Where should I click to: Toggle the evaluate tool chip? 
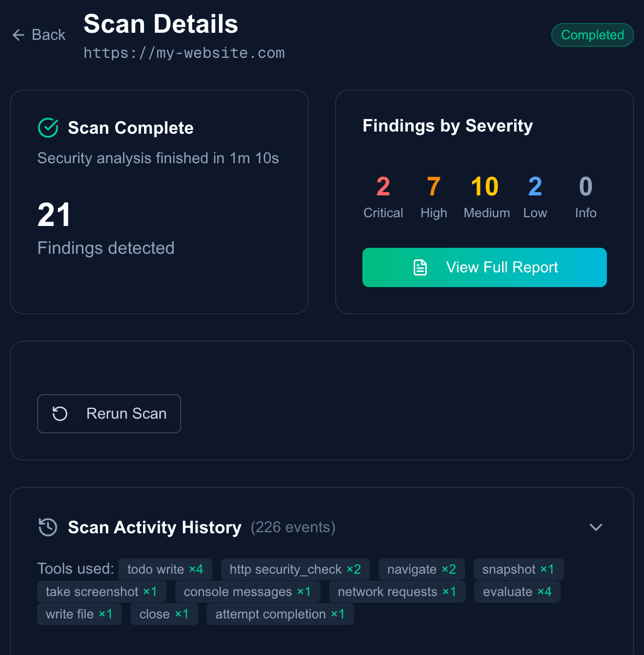[x=517, y=592]
